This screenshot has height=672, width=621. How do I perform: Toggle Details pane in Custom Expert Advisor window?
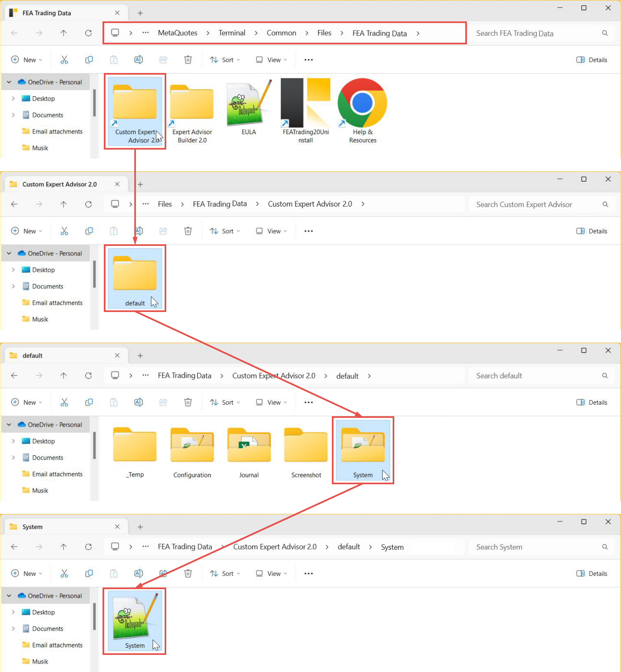[592, 231]
